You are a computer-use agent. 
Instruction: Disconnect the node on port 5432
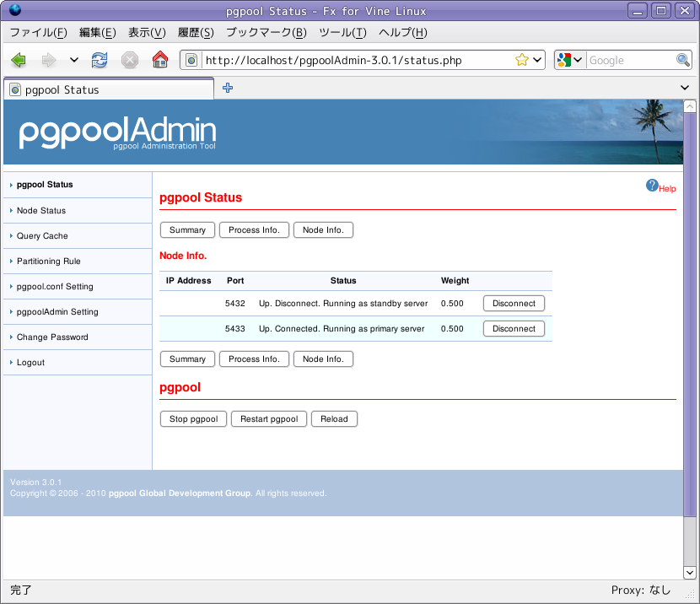coord(514,304)
